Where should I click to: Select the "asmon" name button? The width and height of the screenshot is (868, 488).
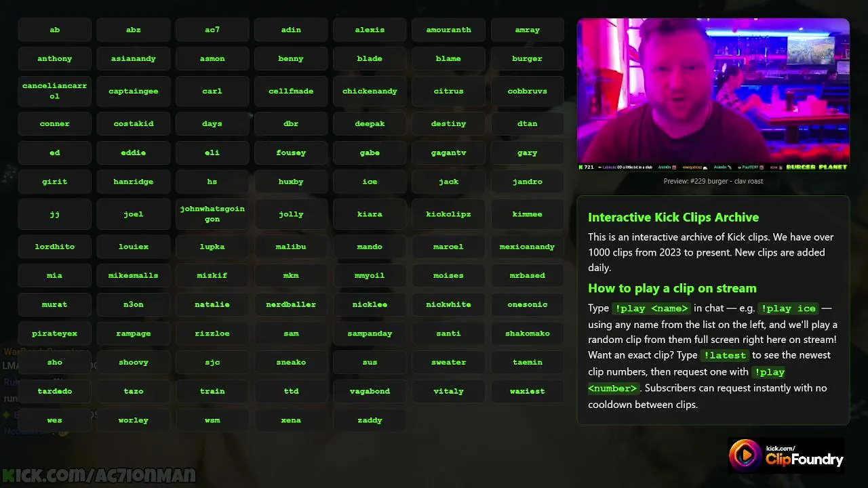tap(212, 59)
